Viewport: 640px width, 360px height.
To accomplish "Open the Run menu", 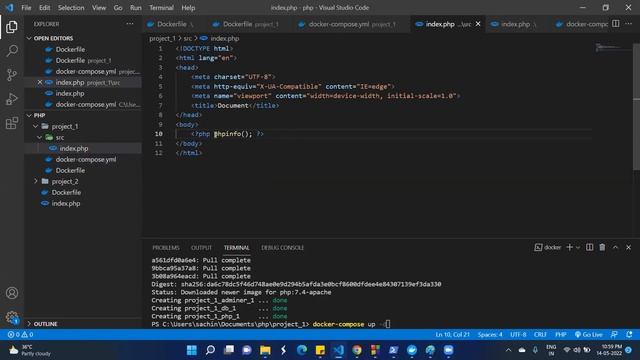I will click(136, 8).
